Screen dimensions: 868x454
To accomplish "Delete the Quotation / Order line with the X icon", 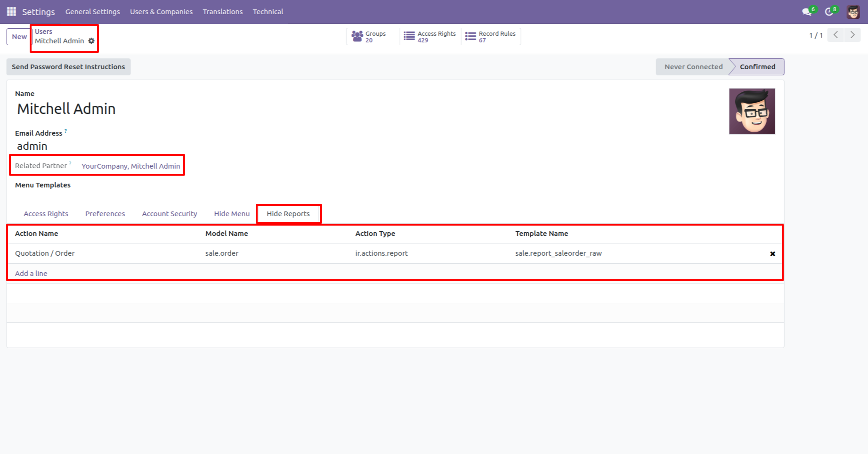I will (772, 253).
